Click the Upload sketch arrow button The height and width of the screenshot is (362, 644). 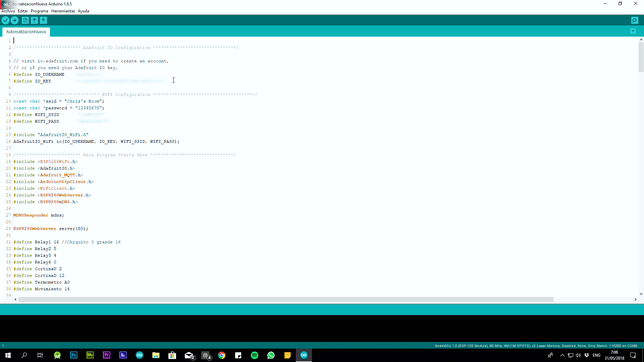[x=14, y=20]
